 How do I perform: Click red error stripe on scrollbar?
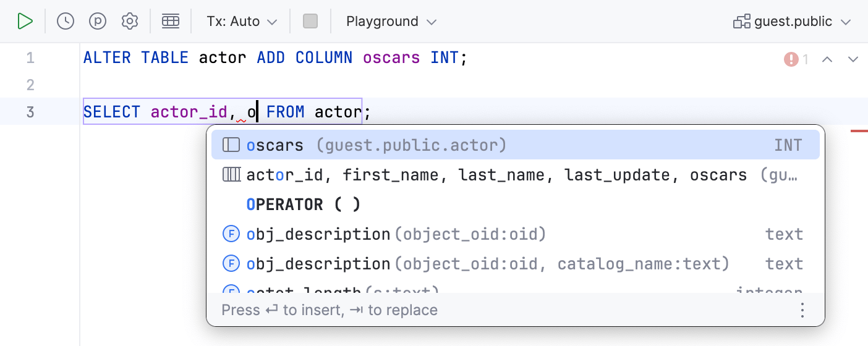[x=859, y=131]
